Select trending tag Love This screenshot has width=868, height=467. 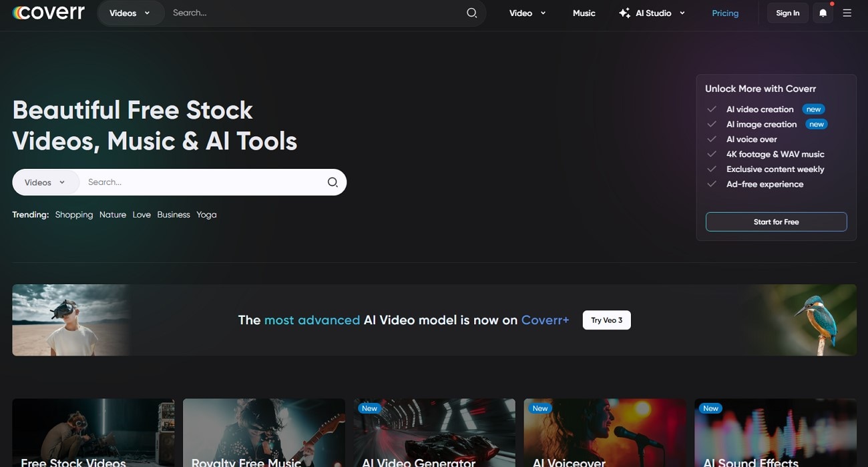tap(142, 215)
